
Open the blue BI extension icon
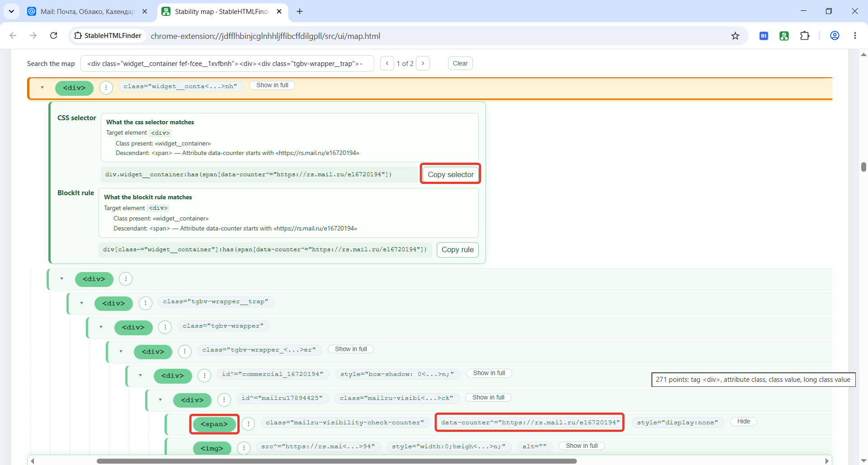click(x=764, y=36)
